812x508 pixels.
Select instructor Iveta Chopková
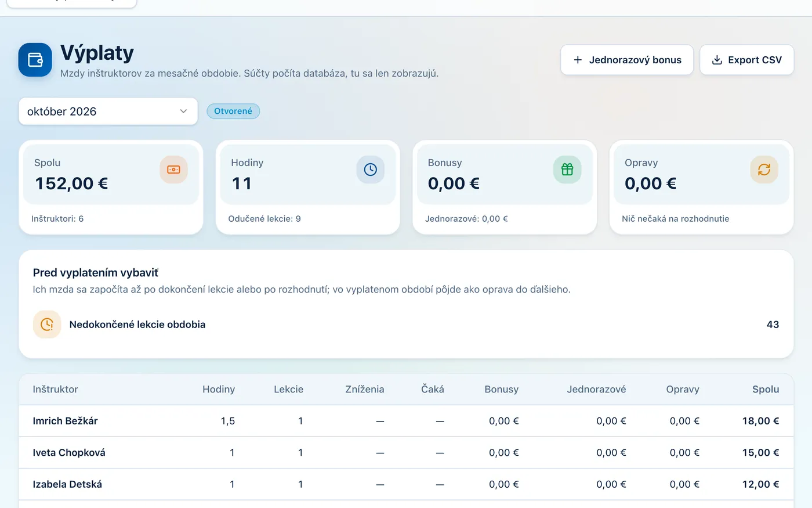pyautogui.click(x=69, y=453)
